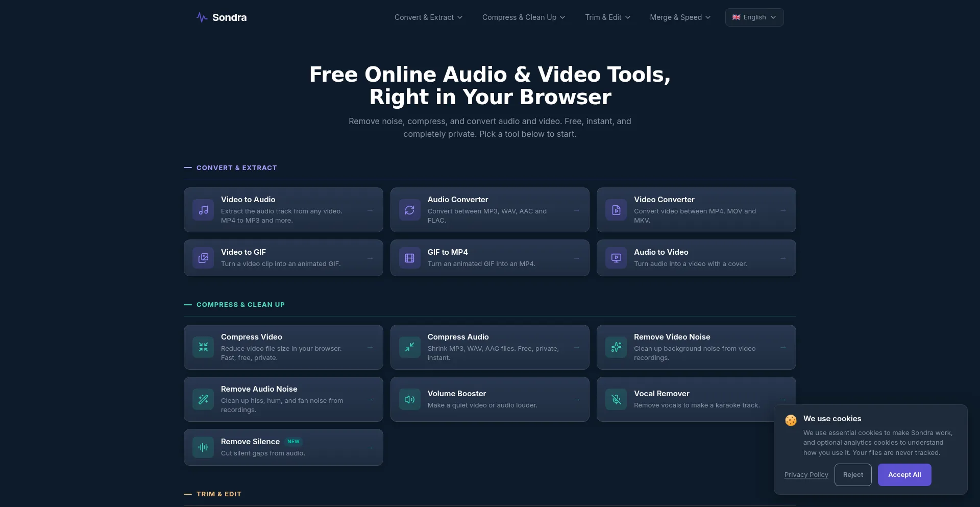Open the Audio Converter tool title
Screen dimensions: 980x507
[458, 200]
